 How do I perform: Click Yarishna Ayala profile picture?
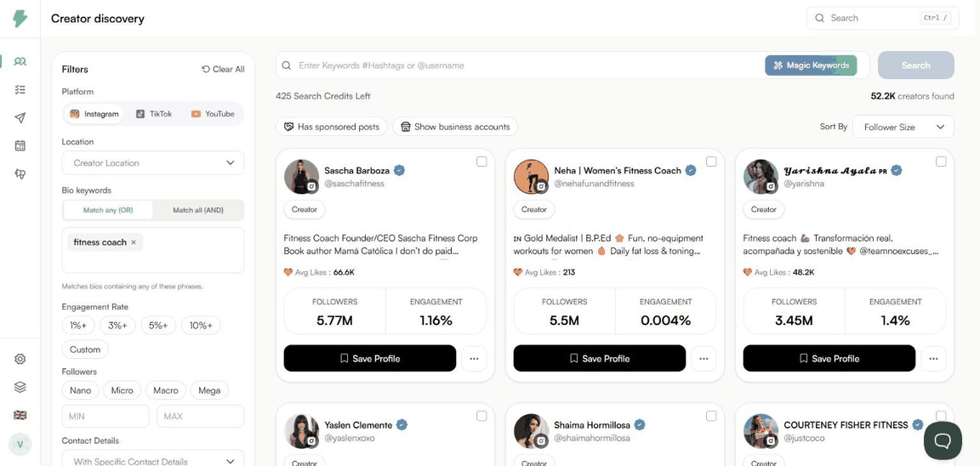click(761, 177)
